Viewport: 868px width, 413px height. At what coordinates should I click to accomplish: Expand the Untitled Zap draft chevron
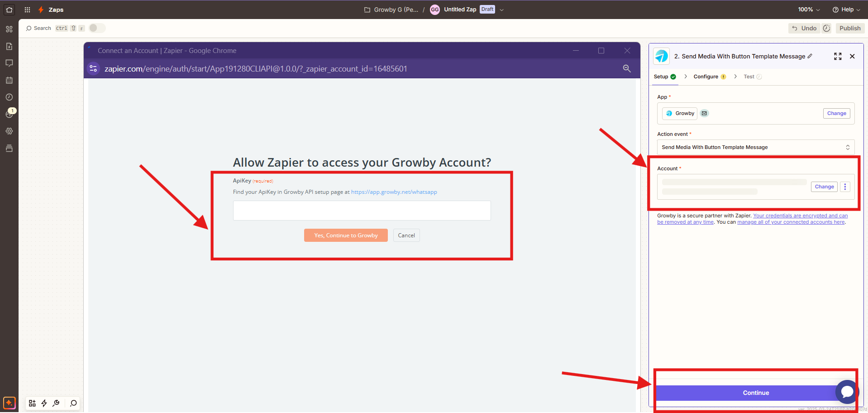(x=501, y=10)
